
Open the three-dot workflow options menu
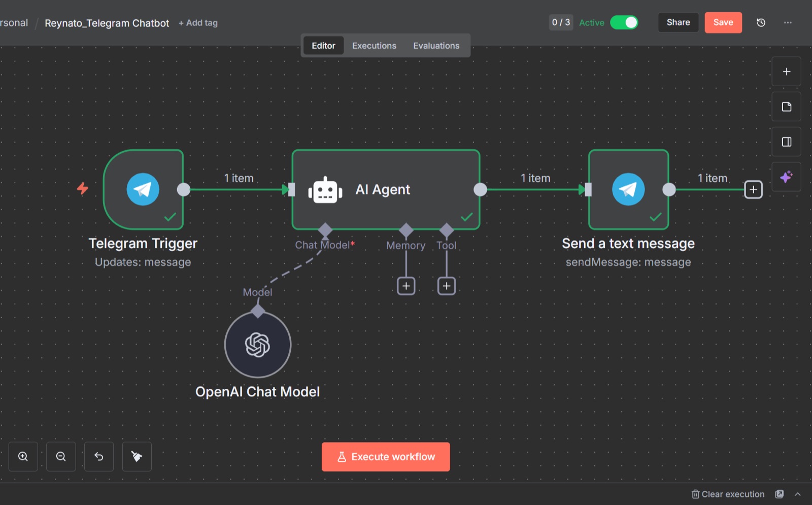click(x=788, y=22)
